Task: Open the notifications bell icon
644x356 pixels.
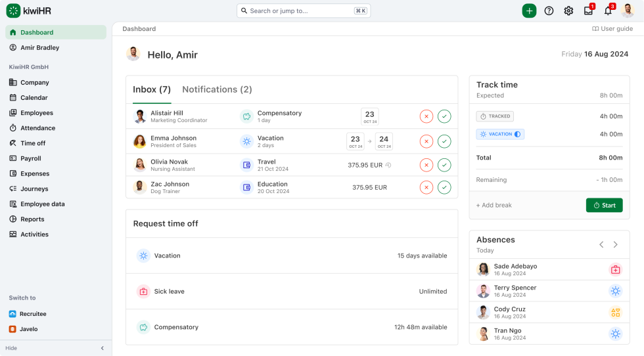Action: (608, 11)
